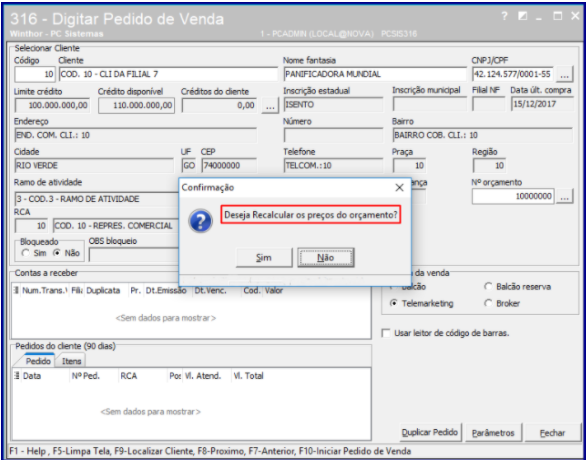588x460 pixels.
Task: Click the Sim button in Confirmação dialog
Action: coord(264,258)
